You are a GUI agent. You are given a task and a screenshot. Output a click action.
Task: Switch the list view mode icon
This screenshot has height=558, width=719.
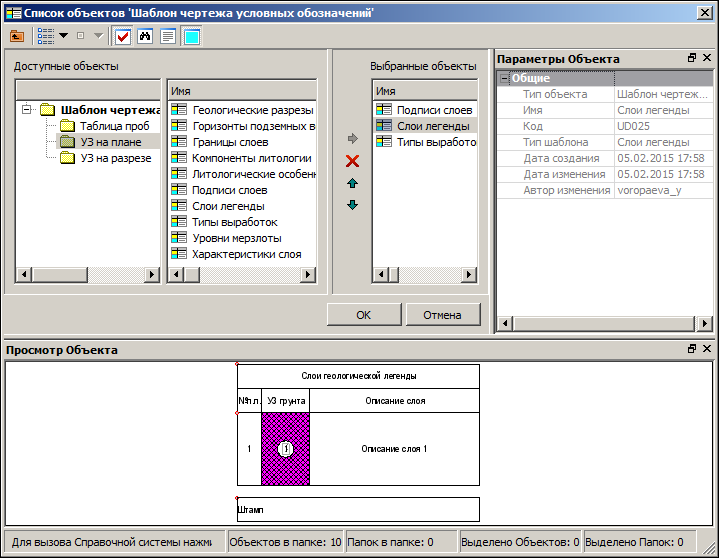[46, 36]
